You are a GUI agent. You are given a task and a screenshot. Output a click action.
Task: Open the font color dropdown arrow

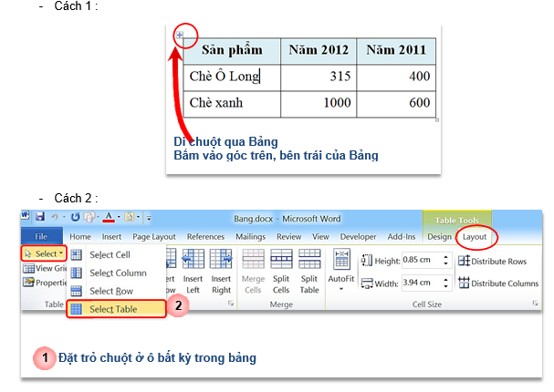120,219
